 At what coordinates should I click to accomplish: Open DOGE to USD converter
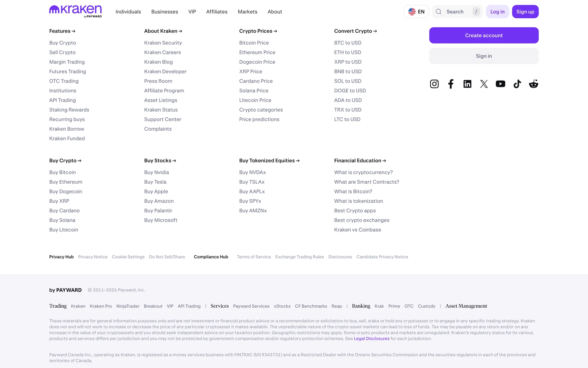coord(350,91)
